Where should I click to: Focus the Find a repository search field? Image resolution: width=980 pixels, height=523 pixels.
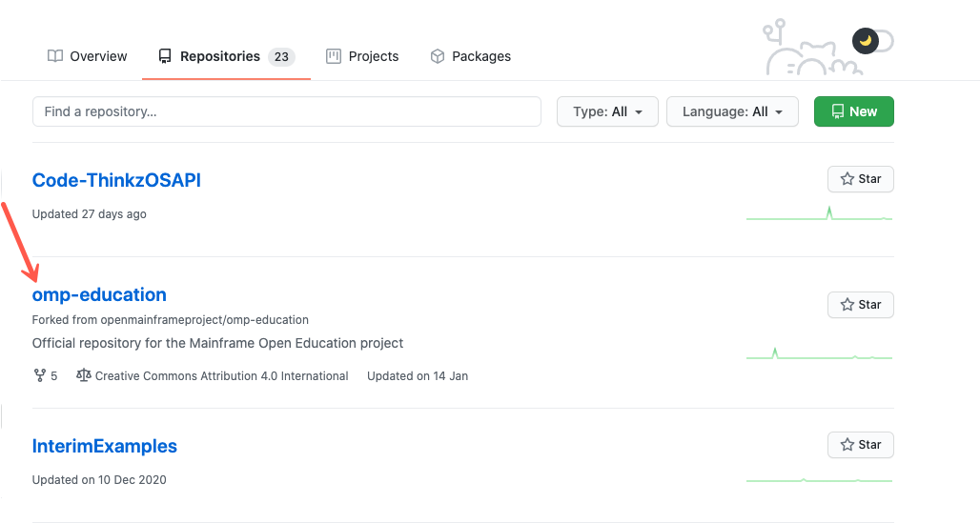click(287, 111)
